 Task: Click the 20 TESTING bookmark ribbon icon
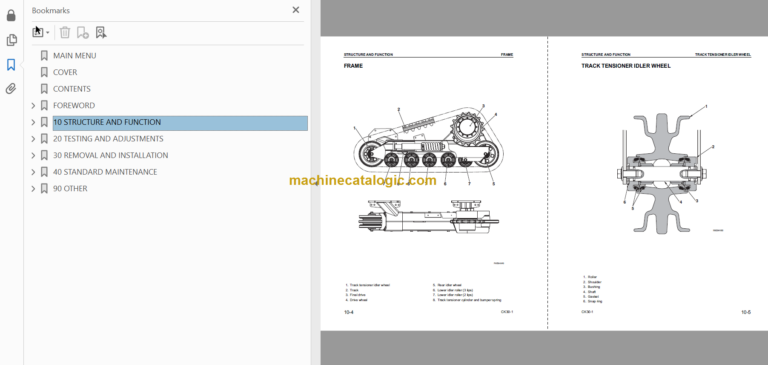pyautogui.click(x=44, y=139)
